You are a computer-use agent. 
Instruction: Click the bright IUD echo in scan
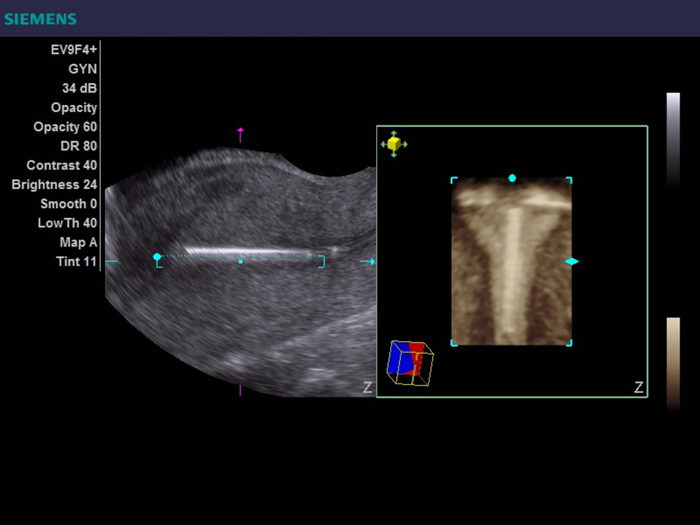[248, 252]
